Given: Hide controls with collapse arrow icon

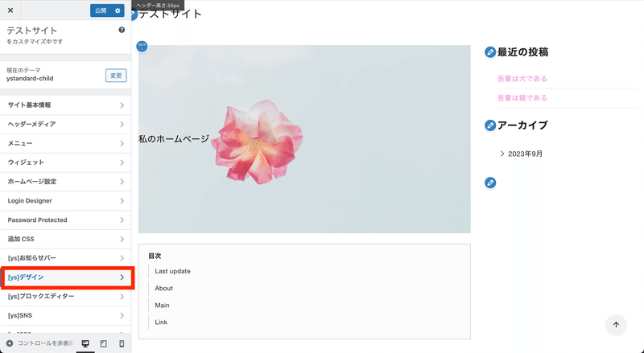Looking at the screenshot, I should click(x=10, y=343).
